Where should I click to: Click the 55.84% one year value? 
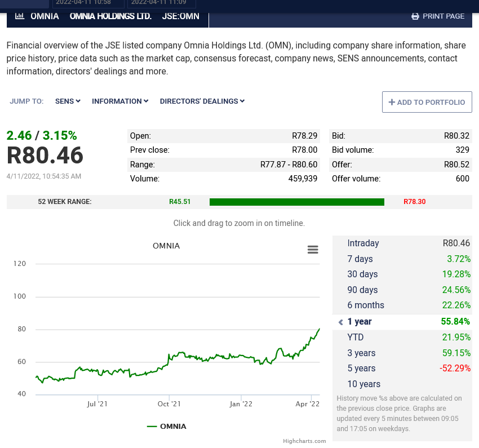pyautogui.click(x=455, y=322)
